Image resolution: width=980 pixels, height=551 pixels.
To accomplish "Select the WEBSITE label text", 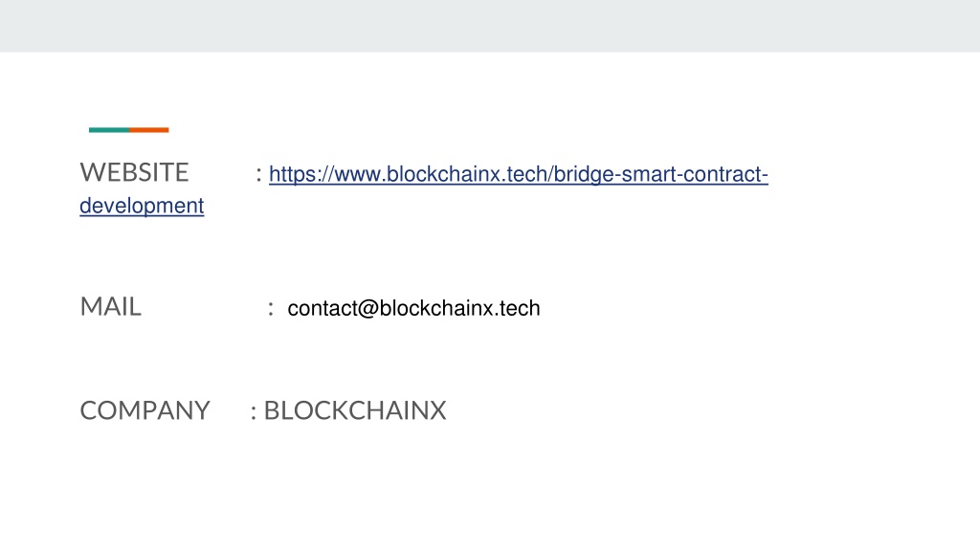I will pyautogui.click(x=134, y=172).
